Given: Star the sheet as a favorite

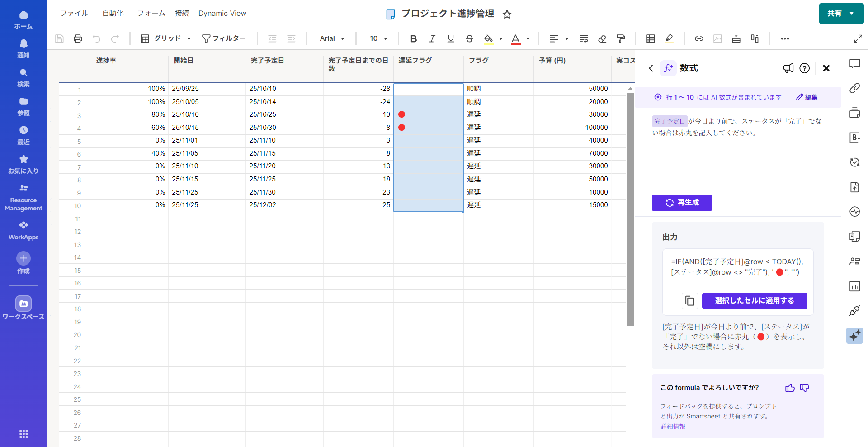Looking at the screenshot, I should point(507,14).
